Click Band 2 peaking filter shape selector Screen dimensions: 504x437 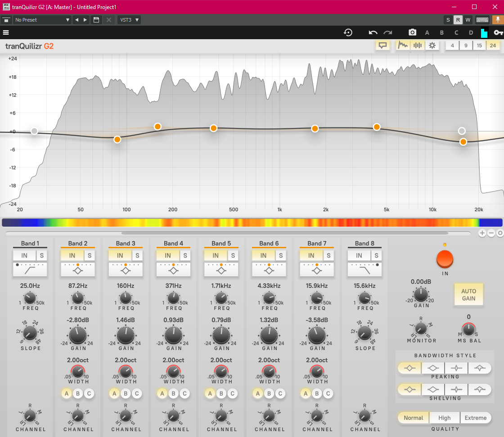(78, 269)
